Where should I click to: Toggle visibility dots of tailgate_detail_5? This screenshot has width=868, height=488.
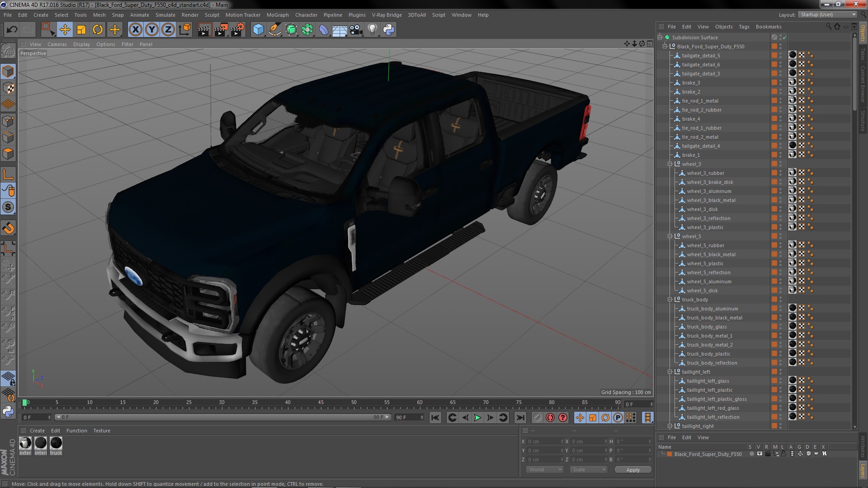pos(781,56)
